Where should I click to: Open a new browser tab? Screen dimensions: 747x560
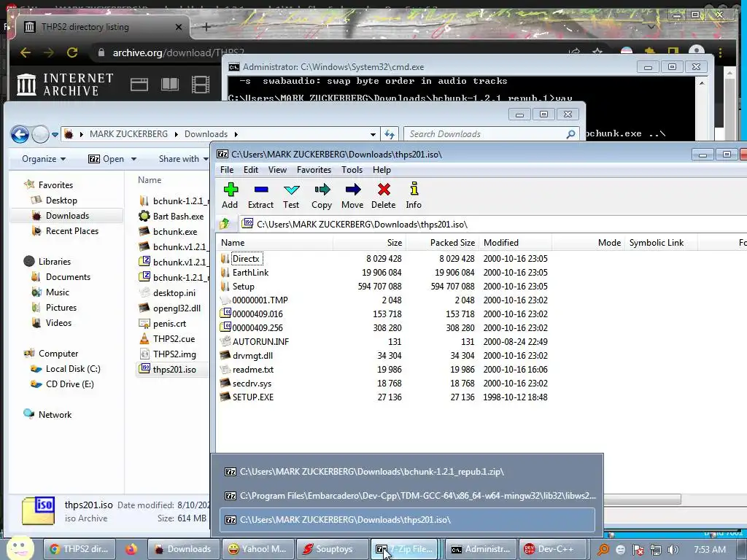206,27
